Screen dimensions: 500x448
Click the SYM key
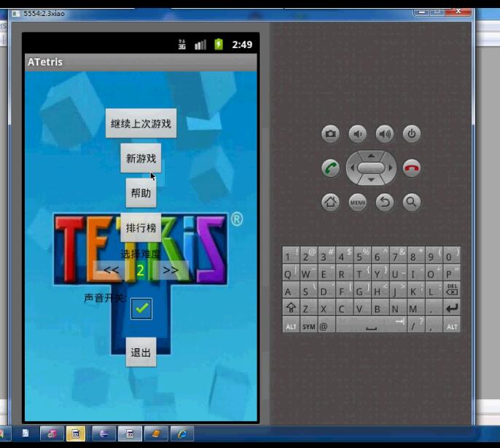tap(309, 326)
